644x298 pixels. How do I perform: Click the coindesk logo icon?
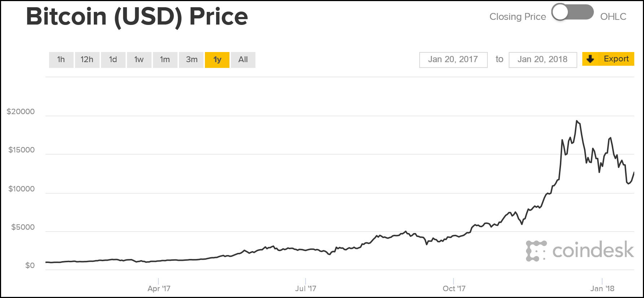tap(536, 251)
